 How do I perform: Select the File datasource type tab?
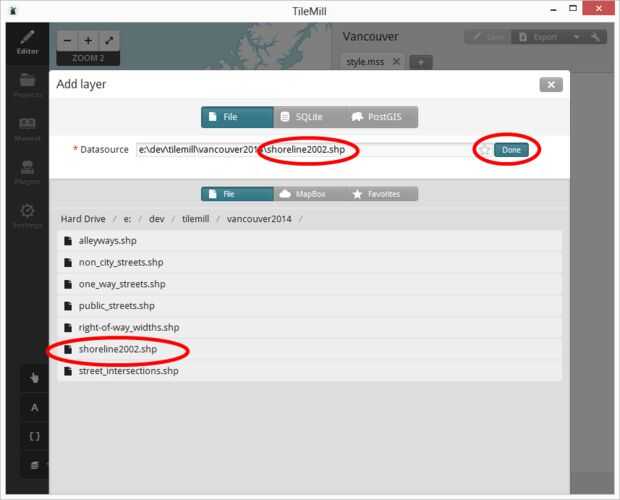click(x=237, y=117)
